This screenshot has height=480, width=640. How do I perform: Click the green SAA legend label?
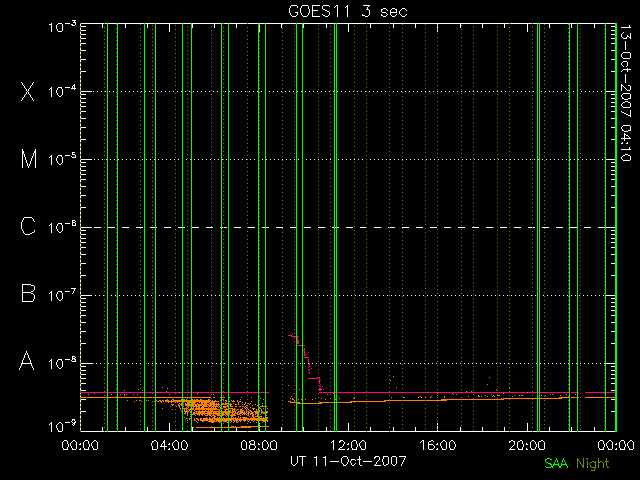click(x=556, y=463)
